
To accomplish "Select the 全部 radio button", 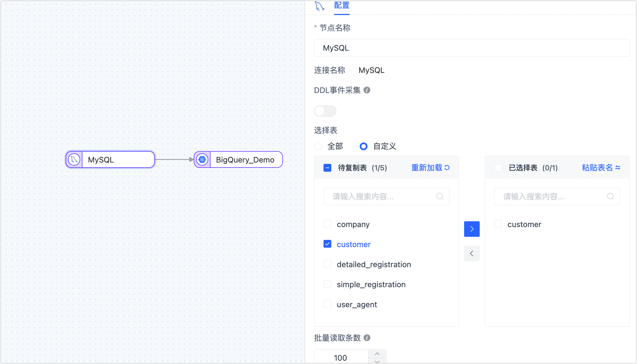I will (318, 146).
